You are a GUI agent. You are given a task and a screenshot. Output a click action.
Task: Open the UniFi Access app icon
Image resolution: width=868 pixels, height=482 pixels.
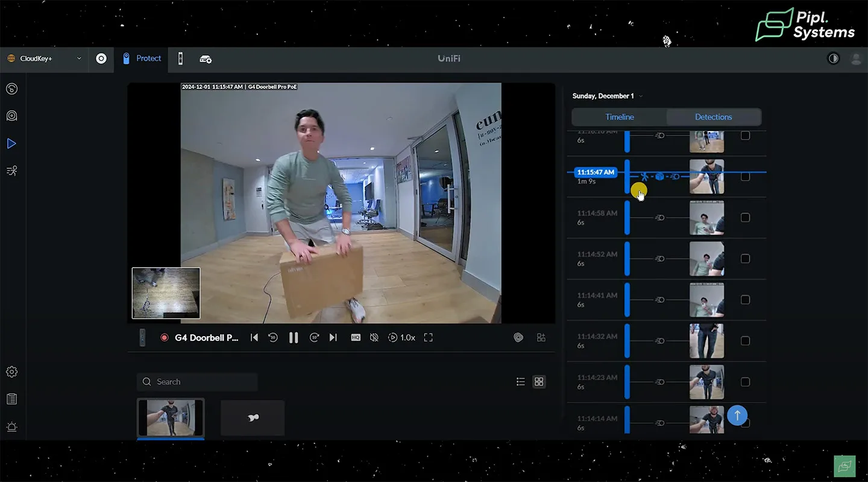(180, 59)
